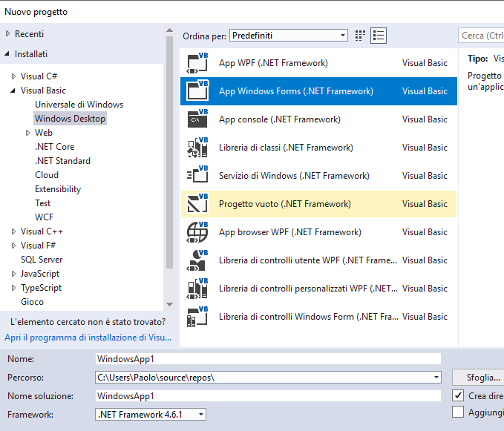The image size is (504, 431).
Task: Select Gioco category
Action: tap(32, 302)
